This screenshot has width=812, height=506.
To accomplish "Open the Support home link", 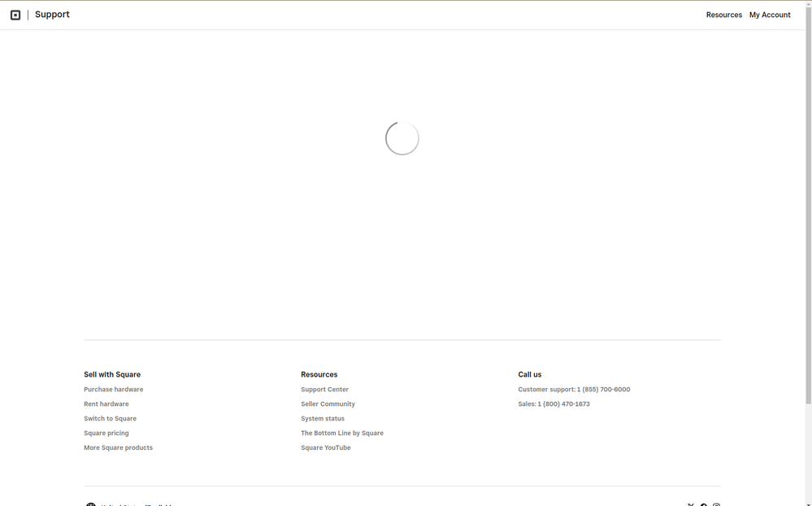I will point(52,15).
